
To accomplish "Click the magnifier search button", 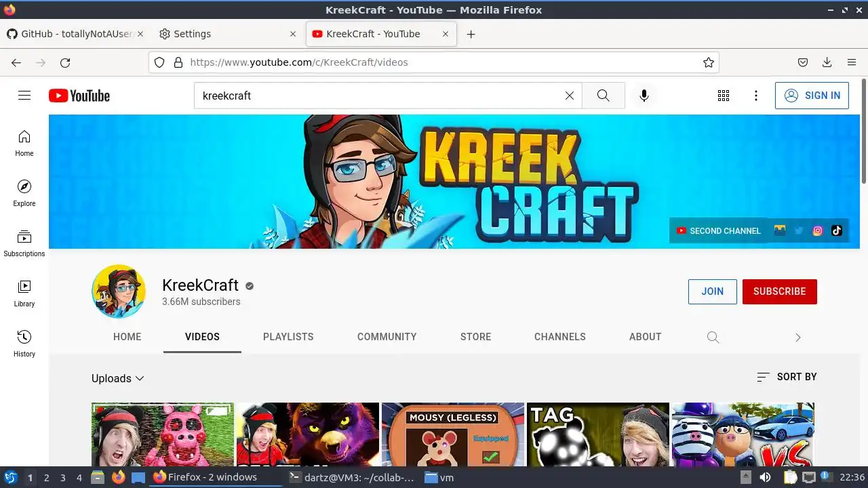I will pos(604,96).
